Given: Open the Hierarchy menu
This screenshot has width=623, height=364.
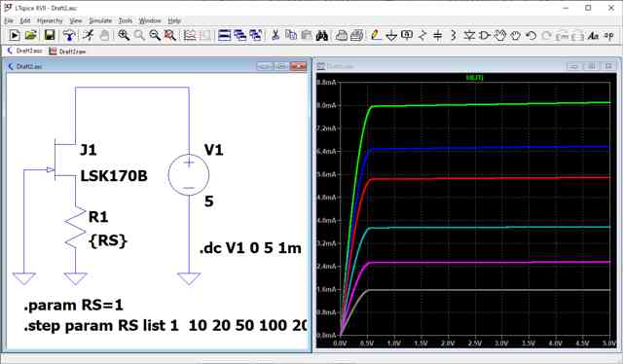Looking at the screenshot, I should (x=50, y=20).
